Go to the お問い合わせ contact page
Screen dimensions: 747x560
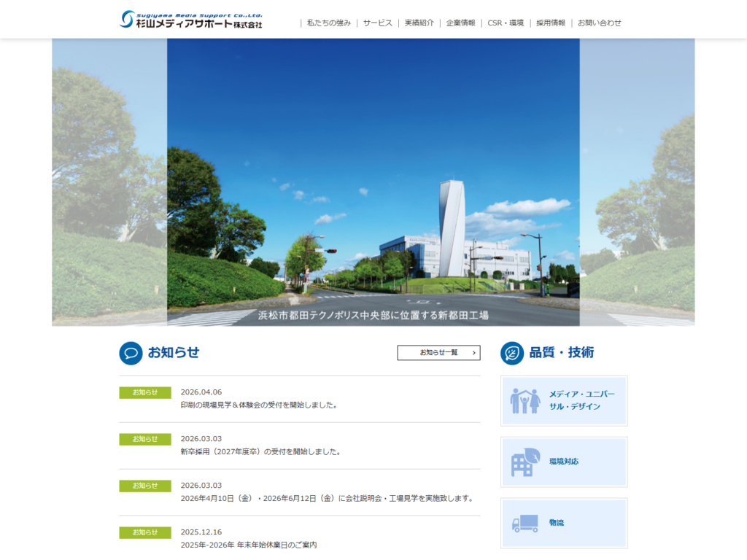[x=600, y=23]
